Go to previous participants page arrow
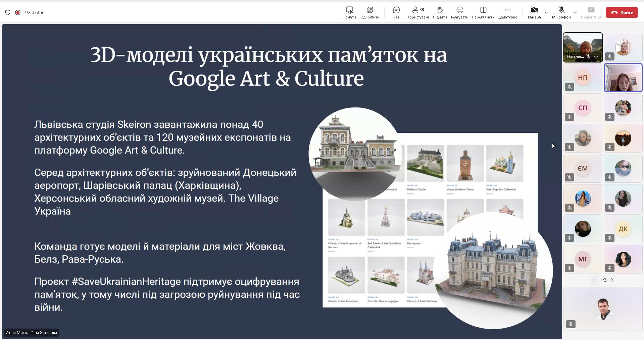This screenshot has height=340, width=644. point(594,280)
